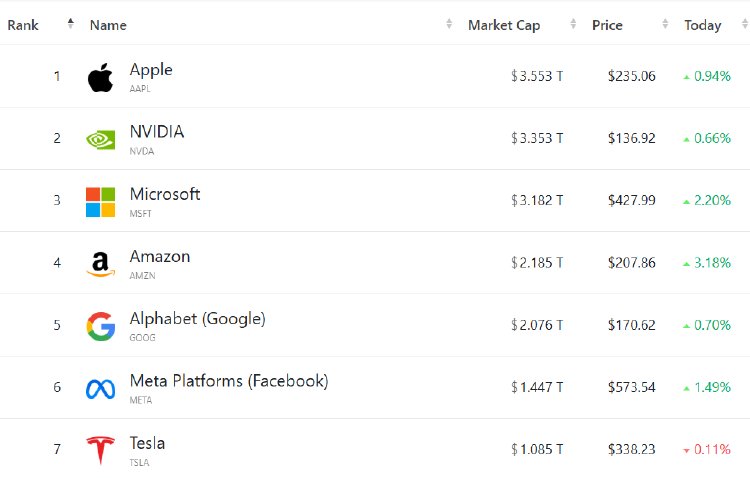The height and width of the screenshot is (478, 750).
Task: Click the Apple logo icon
Action: pyautogui.click(x=100, y=77)
